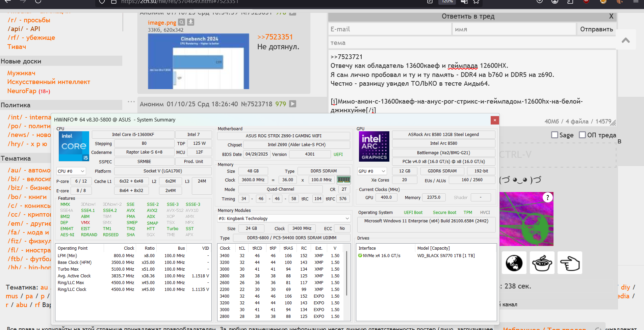Enable the Sage checkbox
Viewport: 644px width, 330px height.
(555, 135)
